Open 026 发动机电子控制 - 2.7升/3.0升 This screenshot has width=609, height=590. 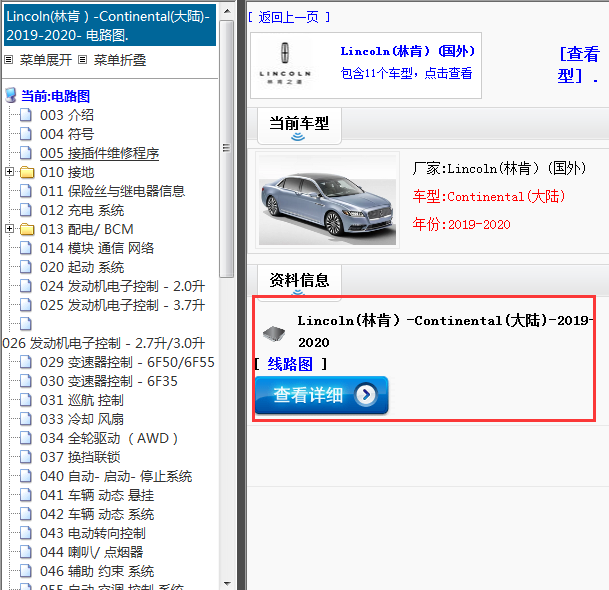pos(104,343)
